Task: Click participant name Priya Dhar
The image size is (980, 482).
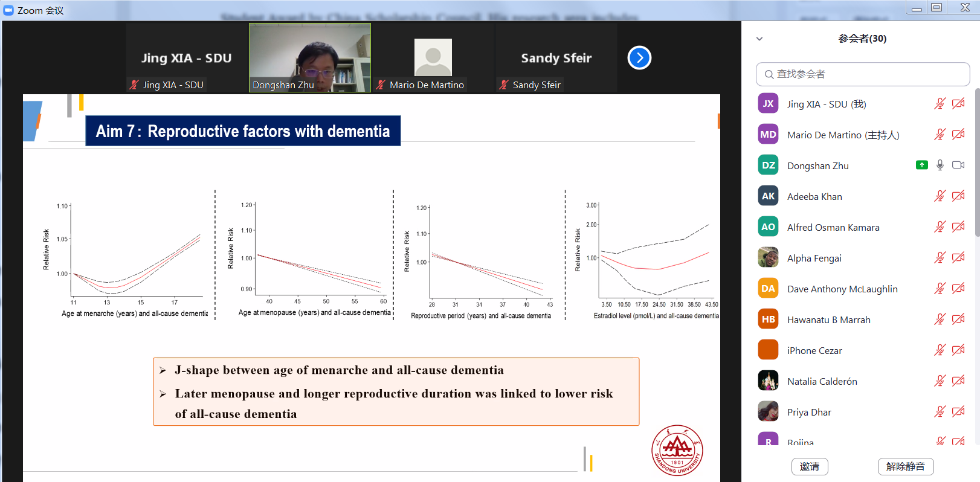Action: tap(809, 412)
